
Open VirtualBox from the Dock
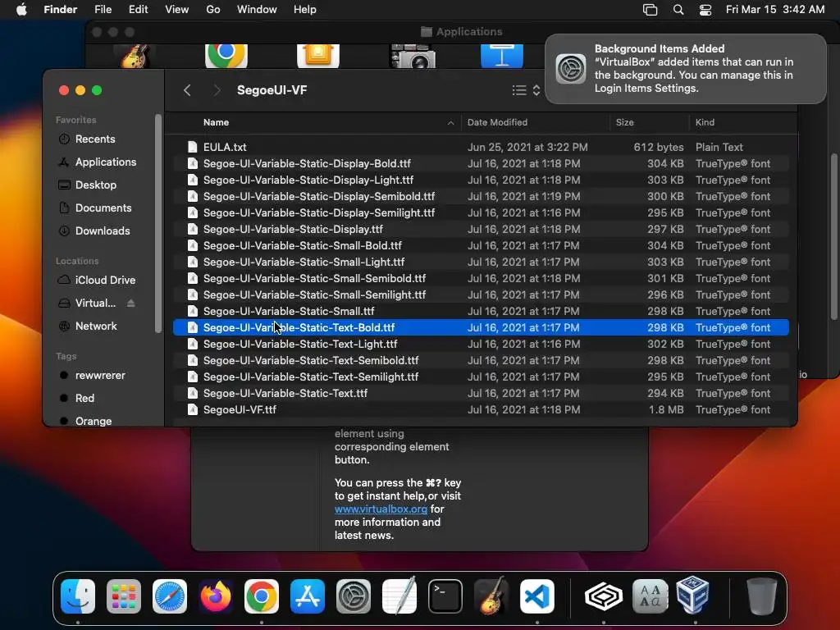tap(692, 596)
